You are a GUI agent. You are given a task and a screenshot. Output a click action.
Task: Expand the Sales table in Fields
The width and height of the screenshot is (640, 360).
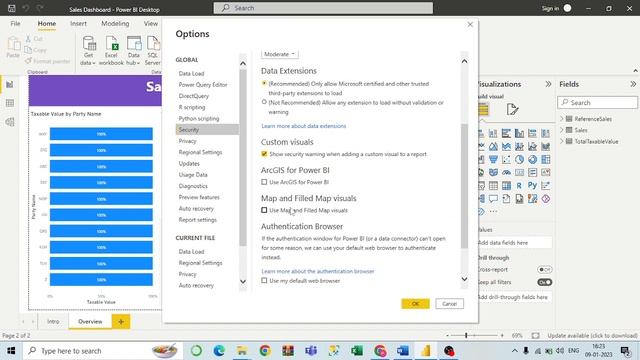pos(562,130)
